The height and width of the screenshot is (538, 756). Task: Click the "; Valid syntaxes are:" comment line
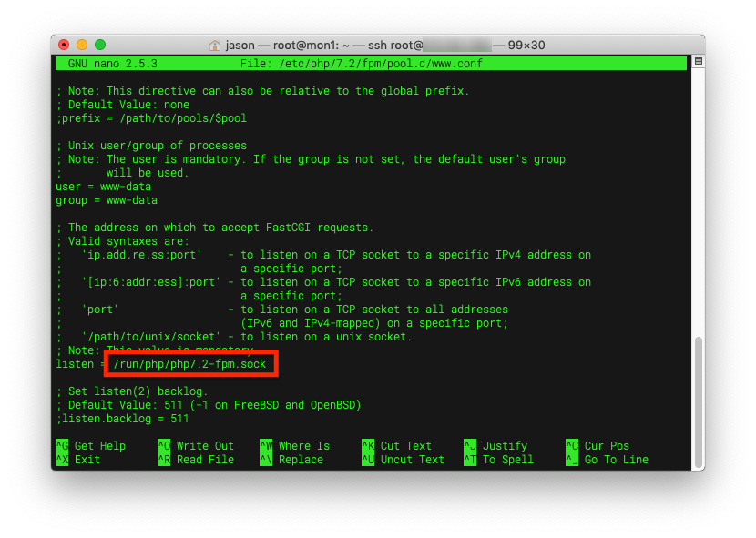point(123,241)
